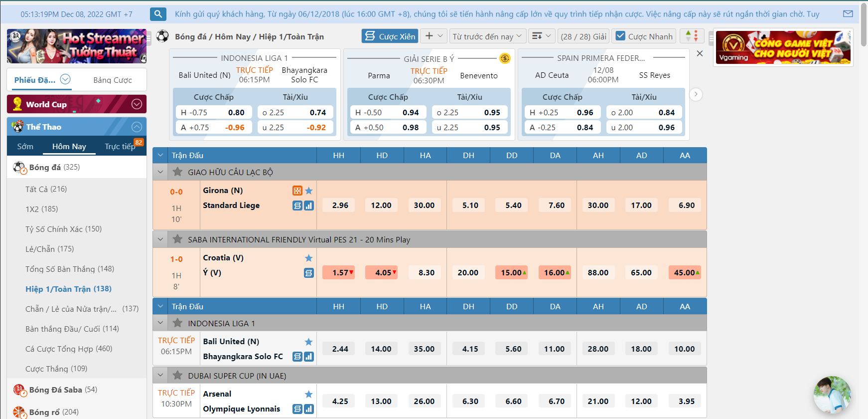
Task: Open live pitch view for Girona match
Action: (297, 191)
